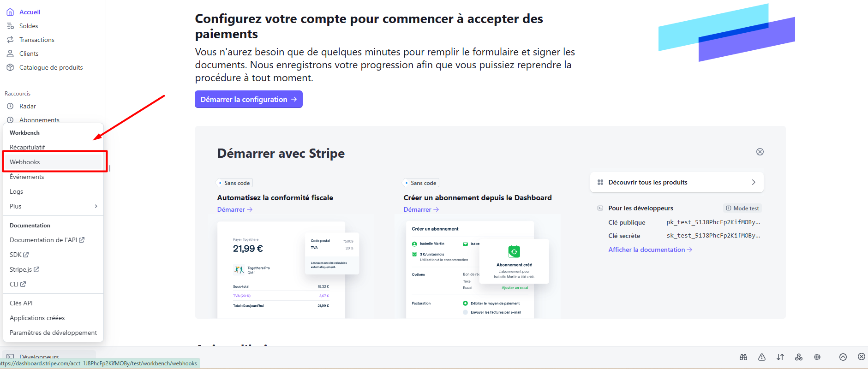Dismiss the Démarrer avec Stripe panel
This screenshot has height=369, width=868.
click(x=760, y=152)
